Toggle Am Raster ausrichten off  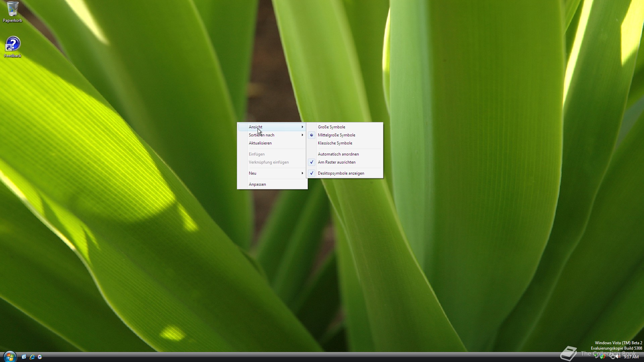coord(345,162)
